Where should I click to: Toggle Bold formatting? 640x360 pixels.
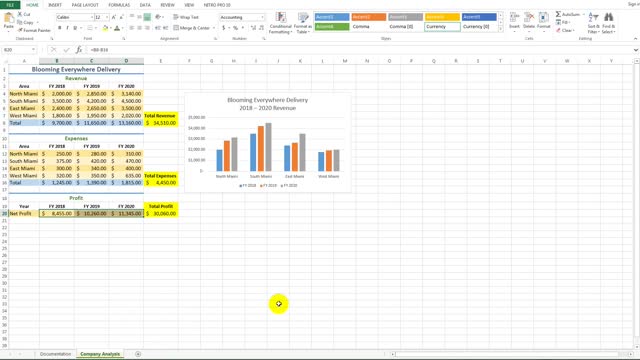(x=60, y=28)
